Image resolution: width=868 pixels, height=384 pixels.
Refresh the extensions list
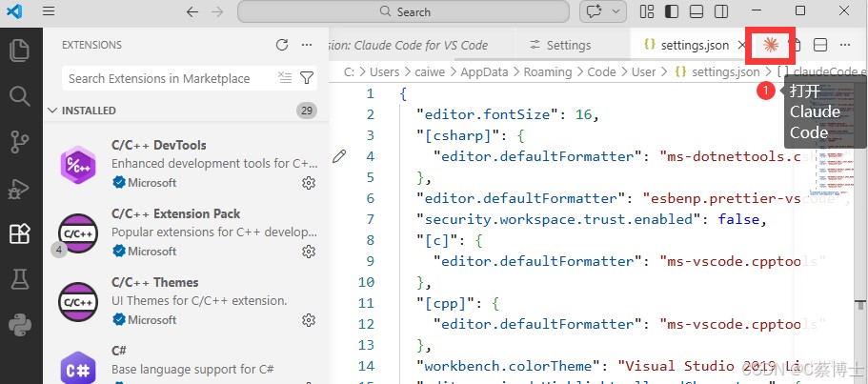(282, 45)
